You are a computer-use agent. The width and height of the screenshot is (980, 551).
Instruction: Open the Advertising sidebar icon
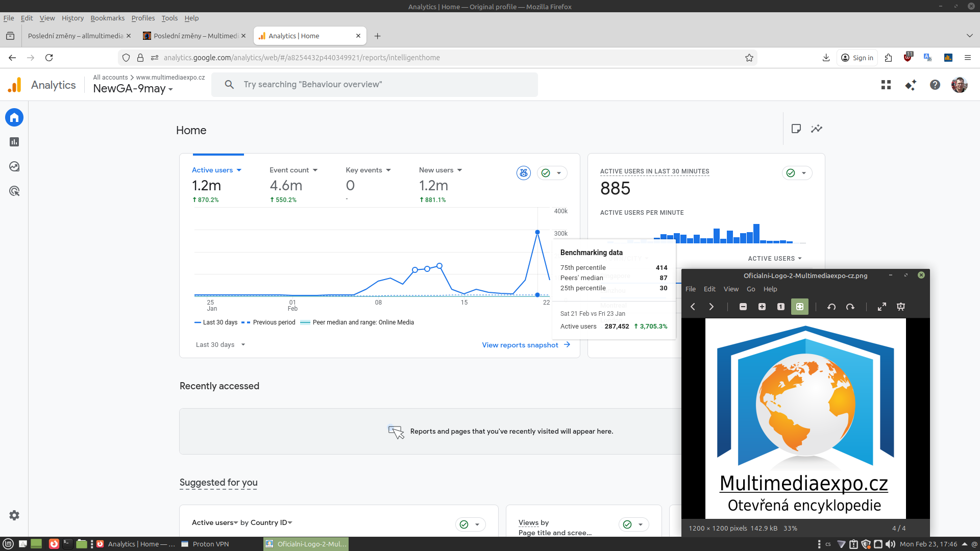coord(14,191)
